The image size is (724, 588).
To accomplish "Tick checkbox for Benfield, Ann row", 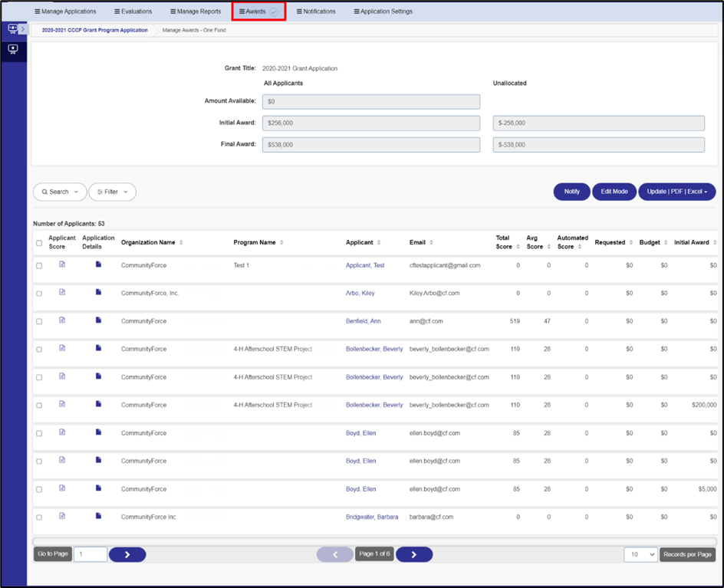I will 39,322.
